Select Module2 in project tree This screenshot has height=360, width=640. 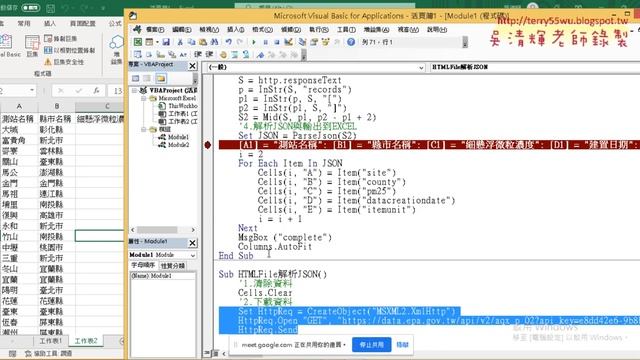click(x=174, y=145)
